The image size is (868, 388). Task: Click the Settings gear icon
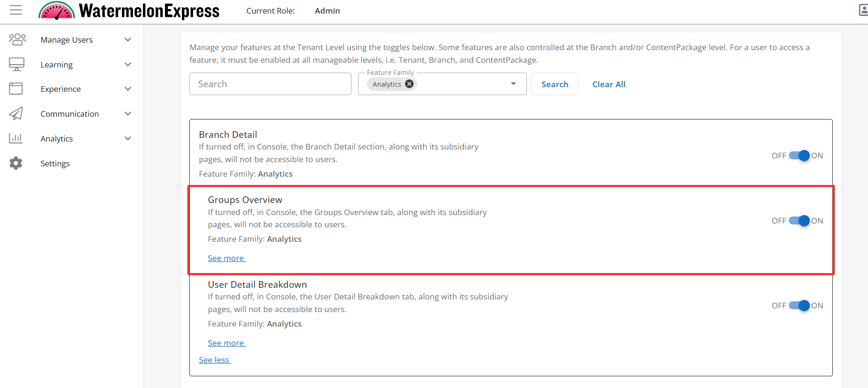coord(16,163)
